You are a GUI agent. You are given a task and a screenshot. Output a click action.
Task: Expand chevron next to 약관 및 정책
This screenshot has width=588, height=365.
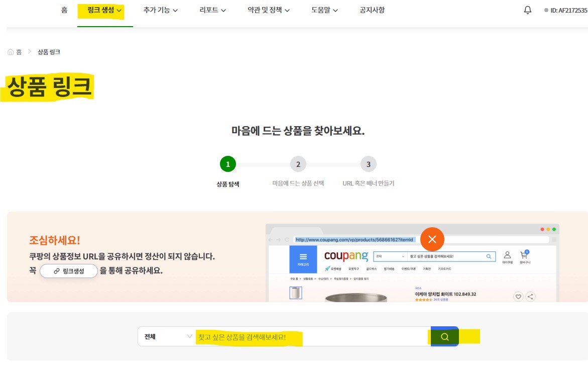(287, 11)
